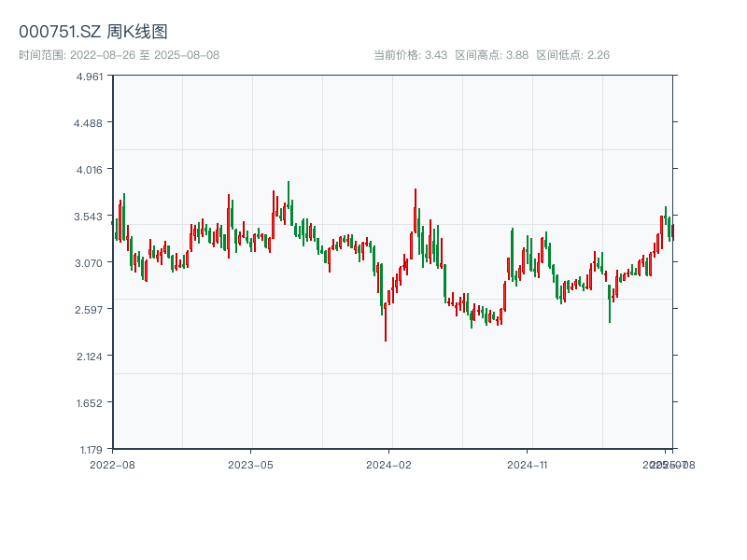Select the 2023-05 x-axis date label

pyautogui.click(x=250, y=464)
